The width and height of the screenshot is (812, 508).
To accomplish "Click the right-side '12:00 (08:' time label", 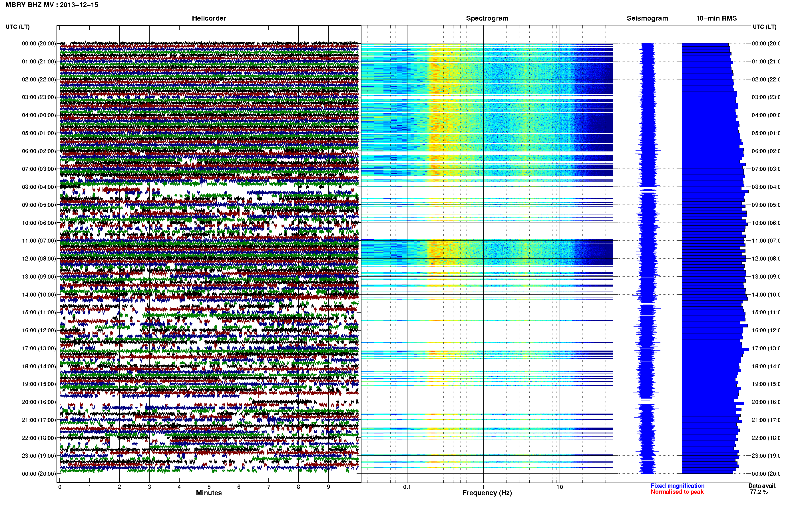I will 766,259.
